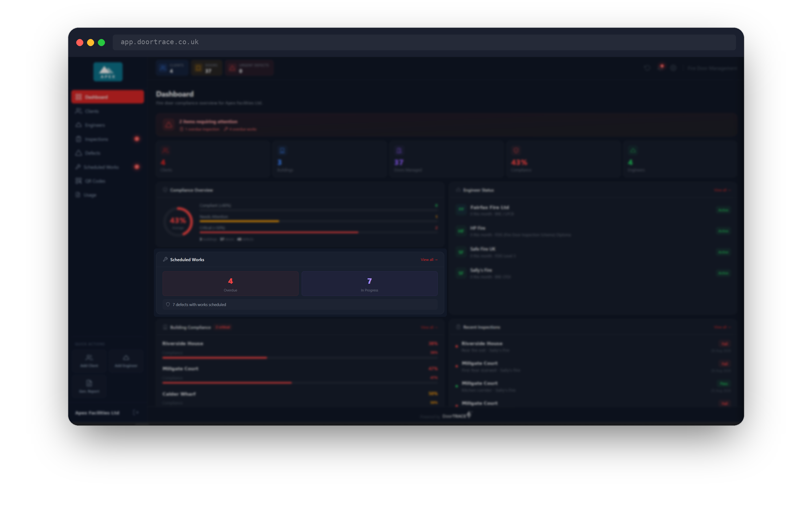Click the shield icon beside defects with works scheduled
This screenshot has width=812, height=523.
[168, 305]
